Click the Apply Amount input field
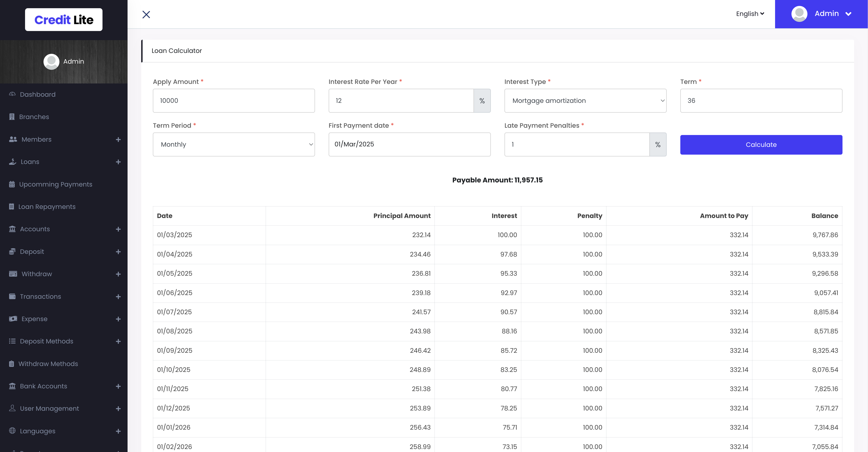Image resolution: width=868 pixels, height=452 pixels. click(233, 101)
